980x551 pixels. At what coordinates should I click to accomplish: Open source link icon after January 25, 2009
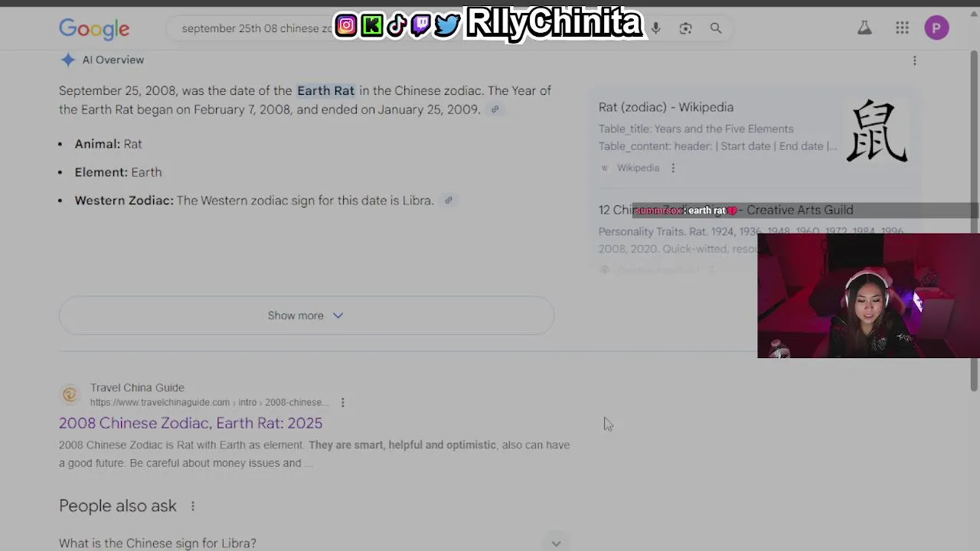495,109
